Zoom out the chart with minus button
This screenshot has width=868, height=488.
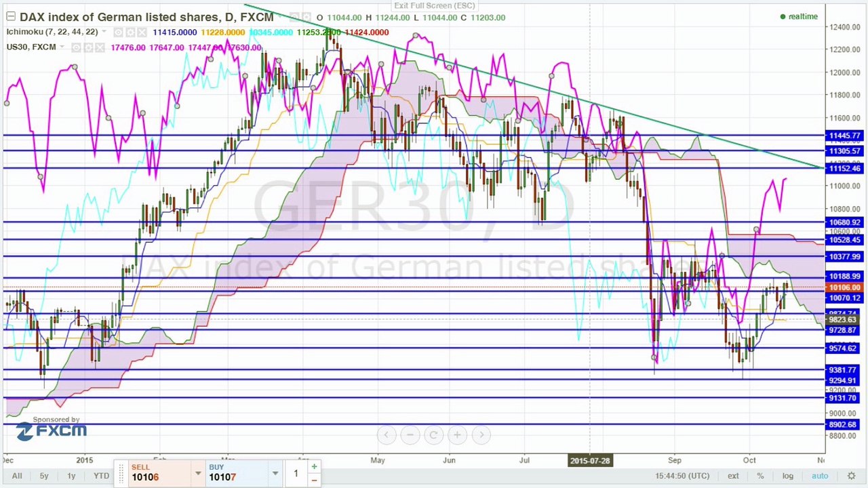point(410,435)
